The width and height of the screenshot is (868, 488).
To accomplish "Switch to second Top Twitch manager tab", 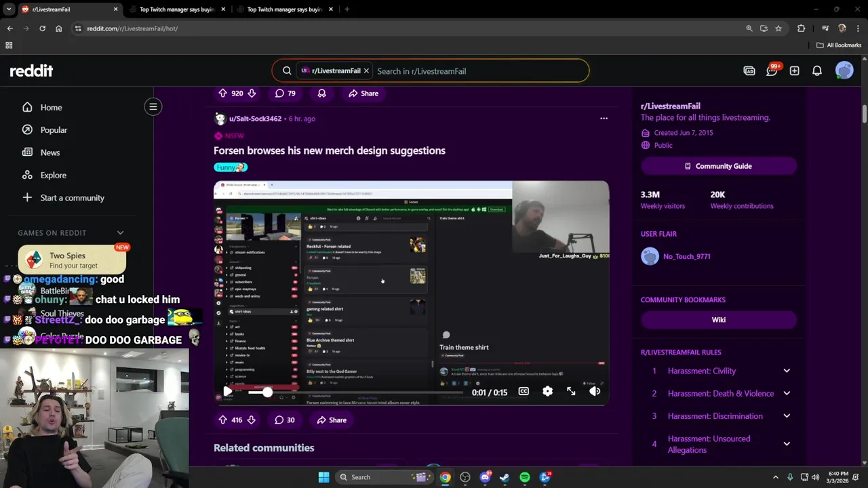I will coord(284,9).
